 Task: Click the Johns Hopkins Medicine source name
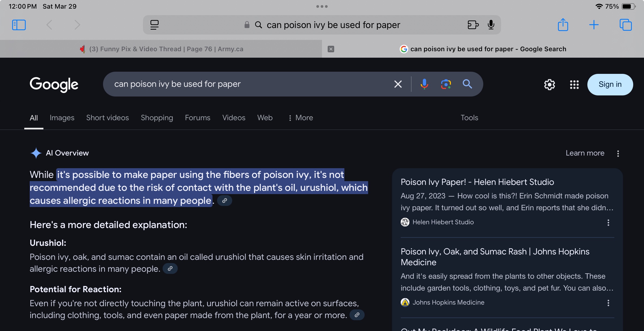pos(448,302)
